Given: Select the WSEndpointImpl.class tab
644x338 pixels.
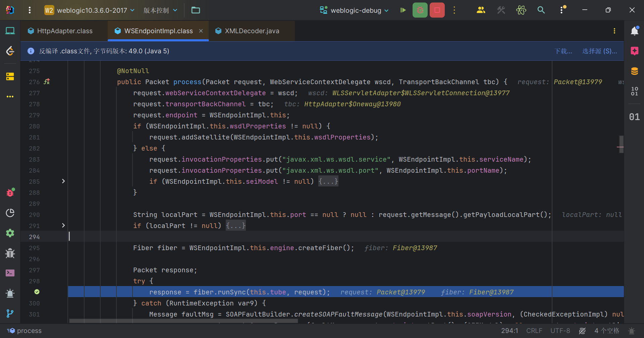Looking at the screenshot, I should (x=158, y=31).
